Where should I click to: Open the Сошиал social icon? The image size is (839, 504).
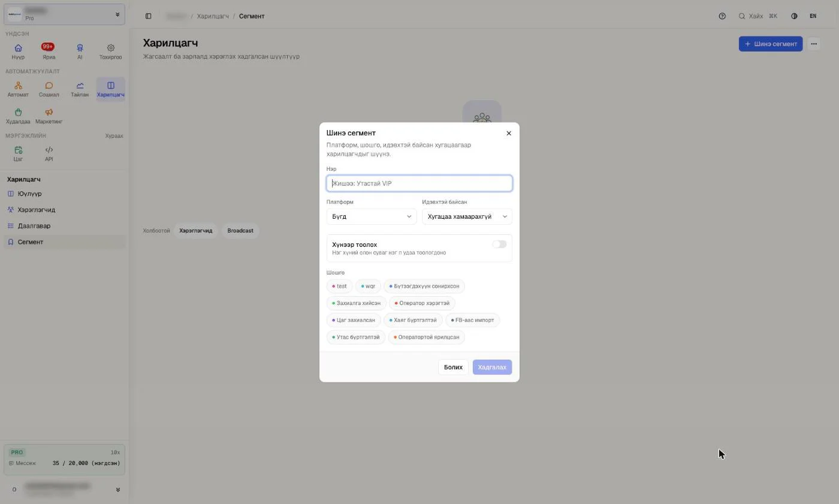click(49, 89)
